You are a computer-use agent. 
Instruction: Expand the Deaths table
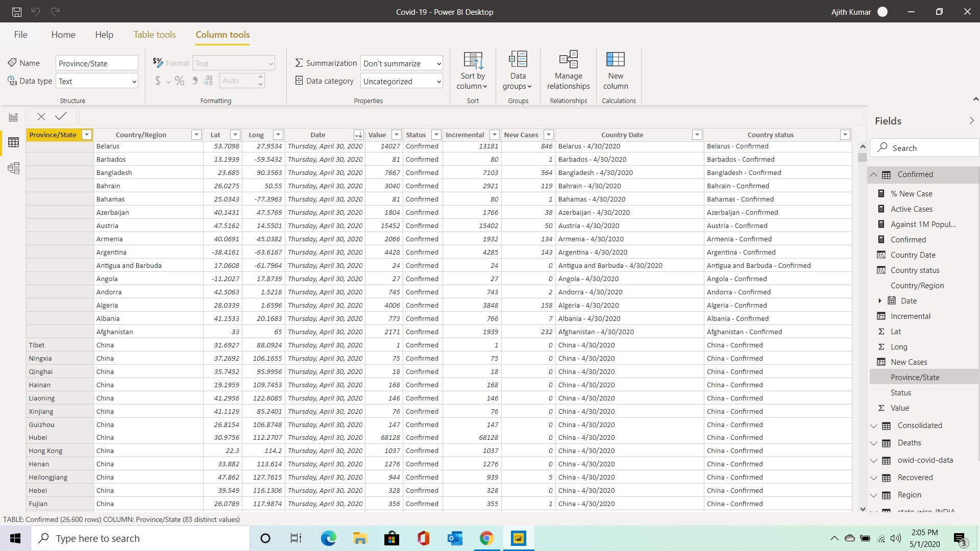click(x=874, y=443)
